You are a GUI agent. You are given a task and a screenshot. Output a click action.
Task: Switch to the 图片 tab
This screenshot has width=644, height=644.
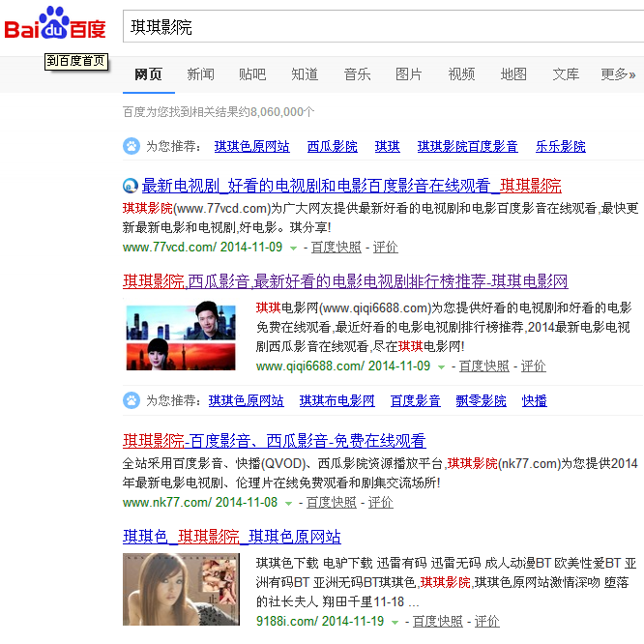(409, 74)
